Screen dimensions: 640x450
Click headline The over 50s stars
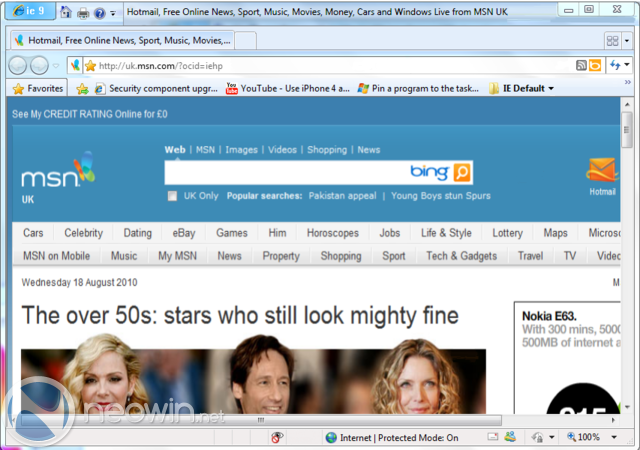[240, 316]
